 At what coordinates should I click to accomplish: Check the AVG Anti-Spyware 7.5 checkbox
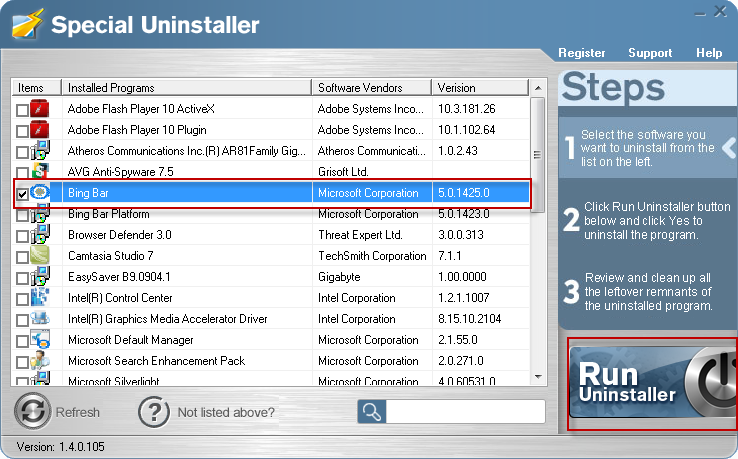click(x=22, y=172)
